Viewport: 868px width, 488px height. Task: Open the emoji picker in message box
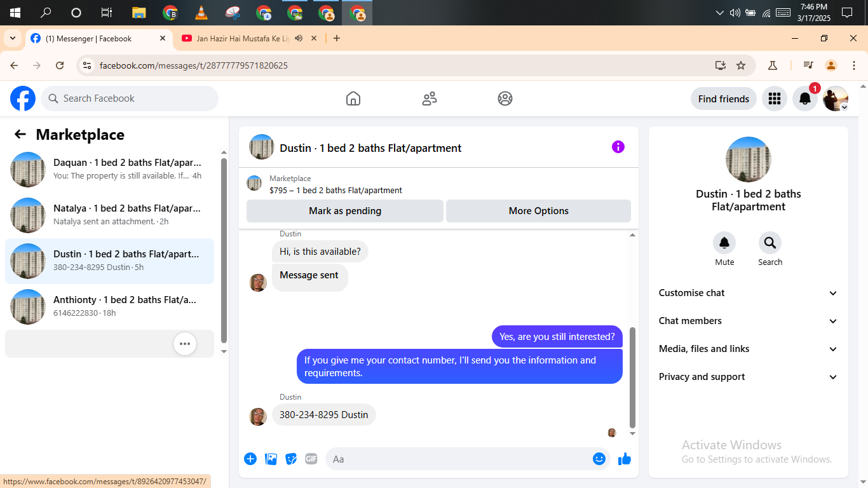(x=599, y=459)
